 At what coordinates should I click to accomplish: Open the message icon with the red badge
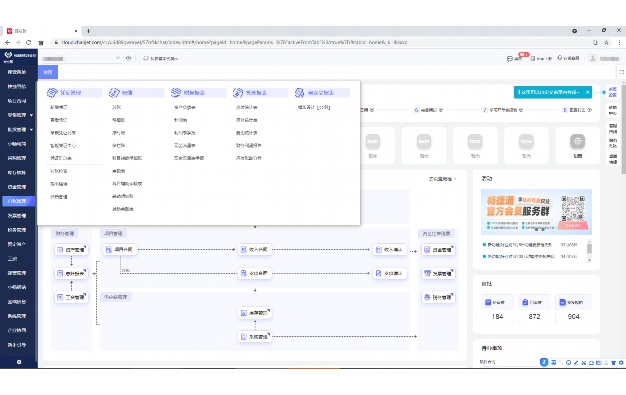point(510,59)
